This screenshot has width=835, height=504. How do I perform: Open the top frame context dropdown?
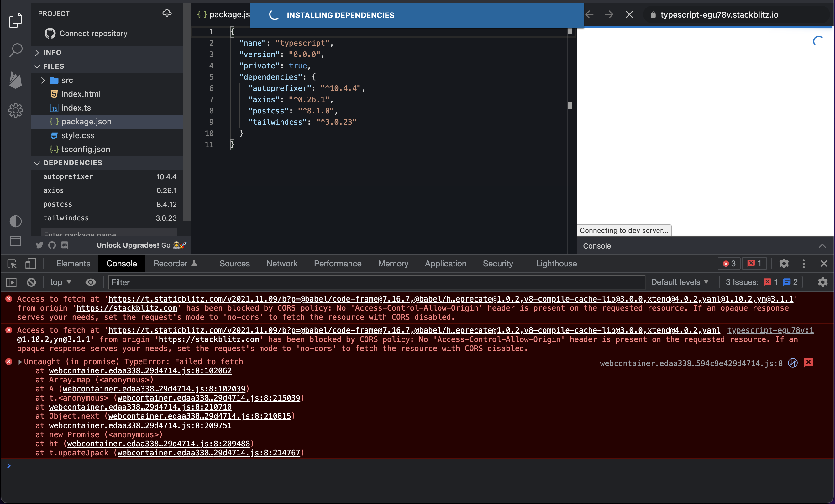pos(60,282)
